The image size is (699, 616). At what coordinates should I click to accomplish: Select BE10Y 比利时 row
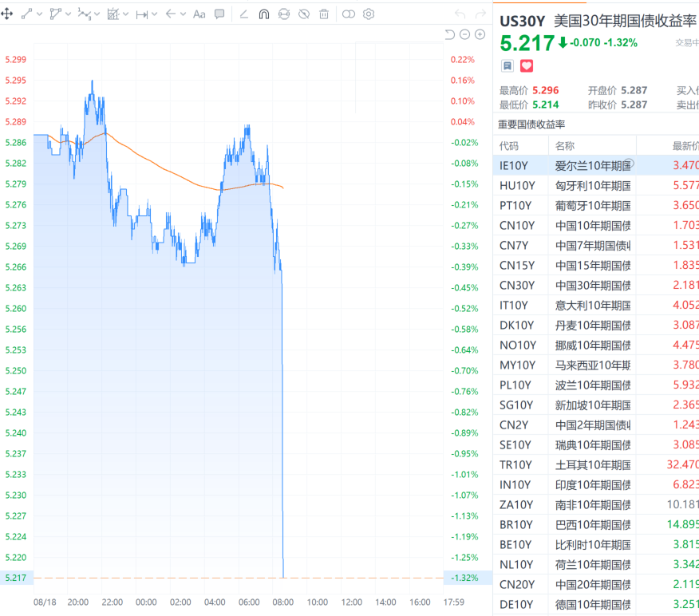596,545
